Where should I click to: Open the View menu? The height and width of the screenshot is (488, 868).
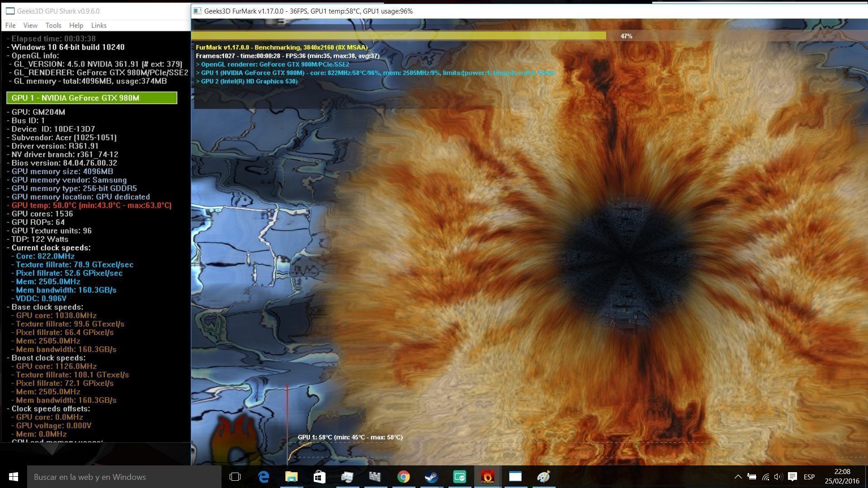(x=30, y=25)
